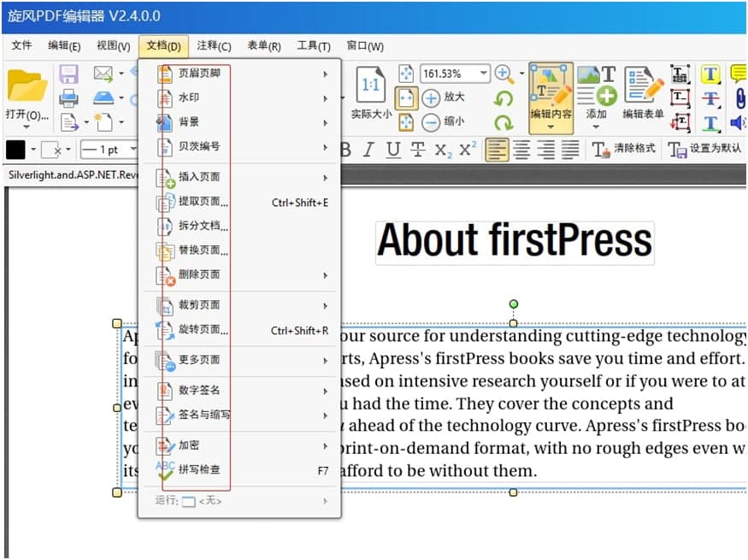The image size is (748, 560).
Task: Click the black color swatch
Action: 15,150
